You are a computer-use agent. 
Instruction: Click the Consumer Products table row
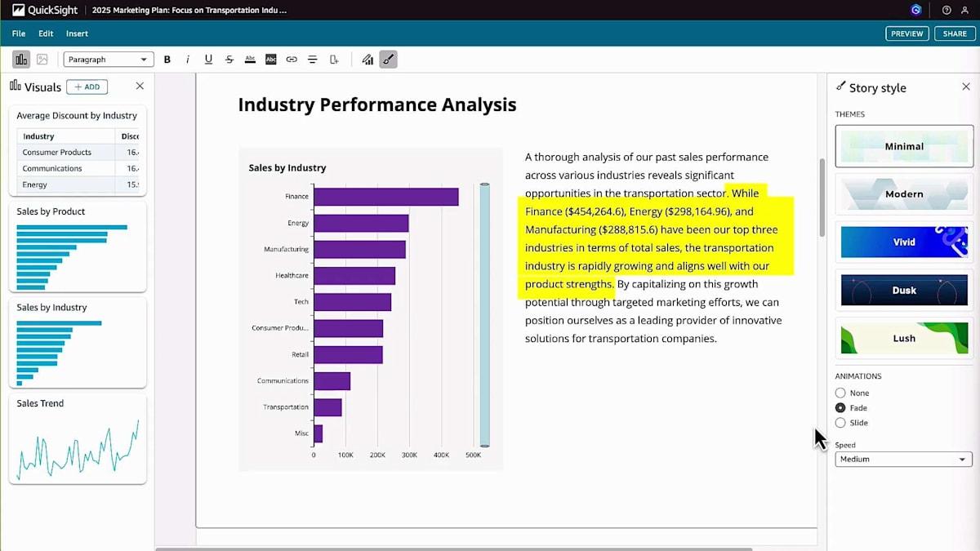click(78, 152)
